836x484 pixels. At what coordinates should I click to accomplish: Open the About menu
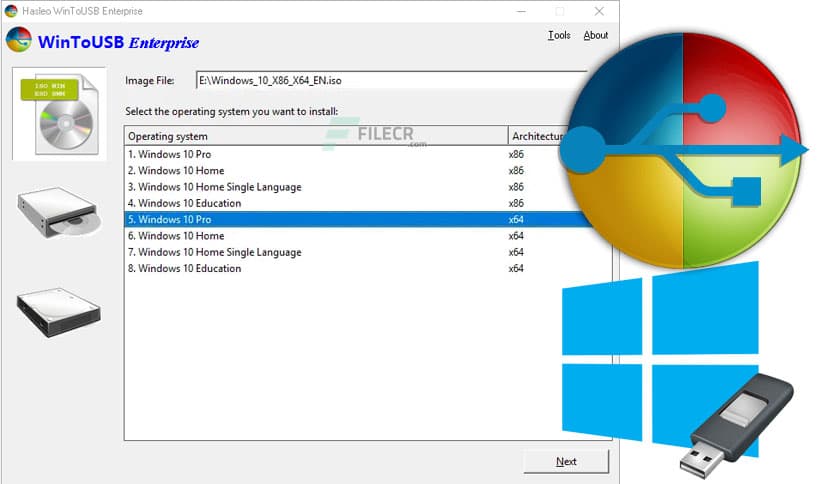click(x=596, y=35)
